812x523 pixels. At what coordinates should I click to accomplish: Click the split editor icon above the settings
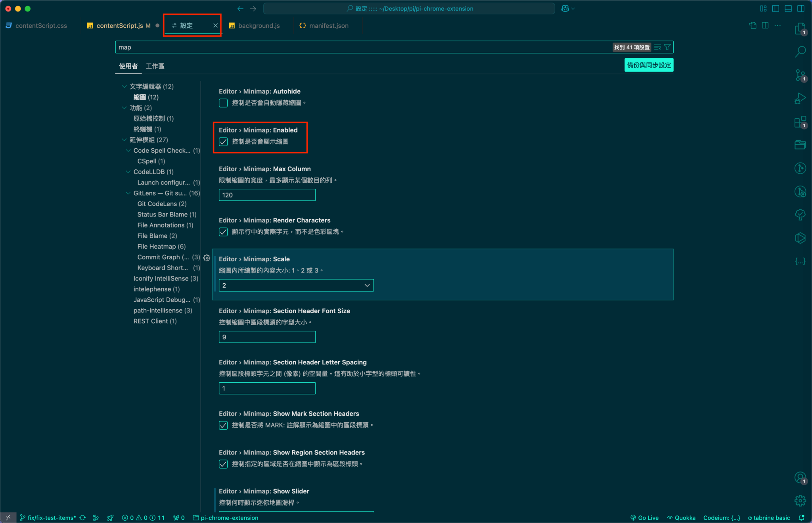point(765,25)
